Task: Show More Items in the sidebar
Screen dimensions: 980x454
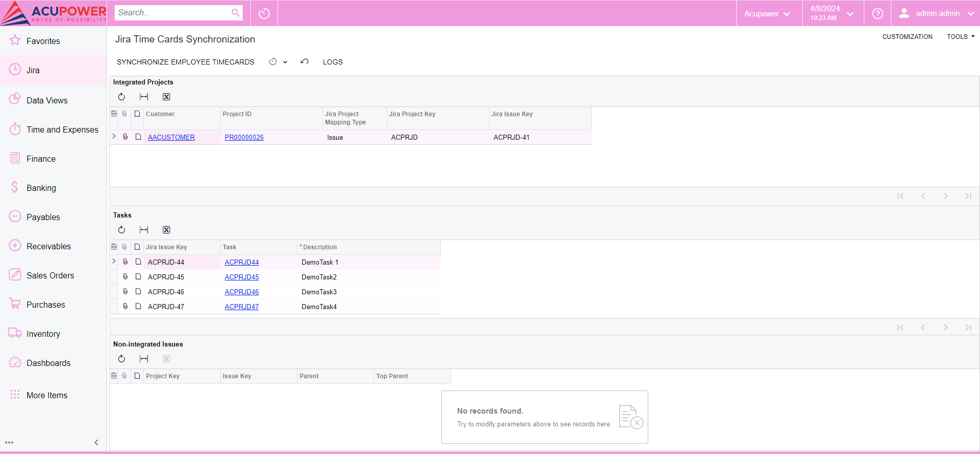Action: [53, 395]
